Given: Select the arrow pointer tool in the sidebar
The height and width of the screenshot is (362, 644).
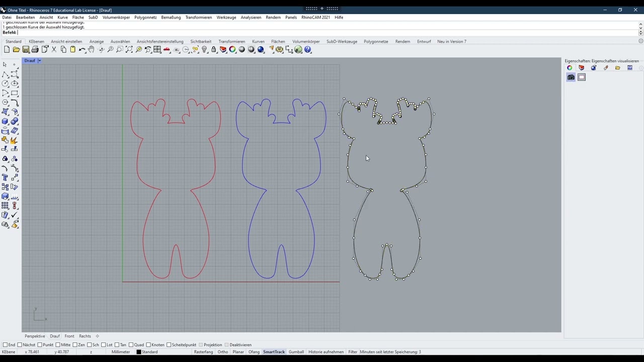Looking at the screenshot, I should pyautogui.click(x=5, y=64).
